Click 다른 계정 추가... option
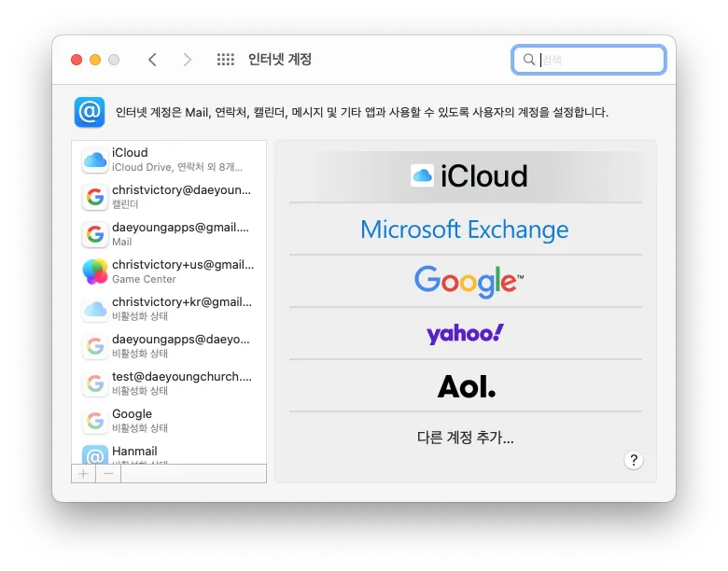This screenshot has height=571, width=728. tap(466, 438)
